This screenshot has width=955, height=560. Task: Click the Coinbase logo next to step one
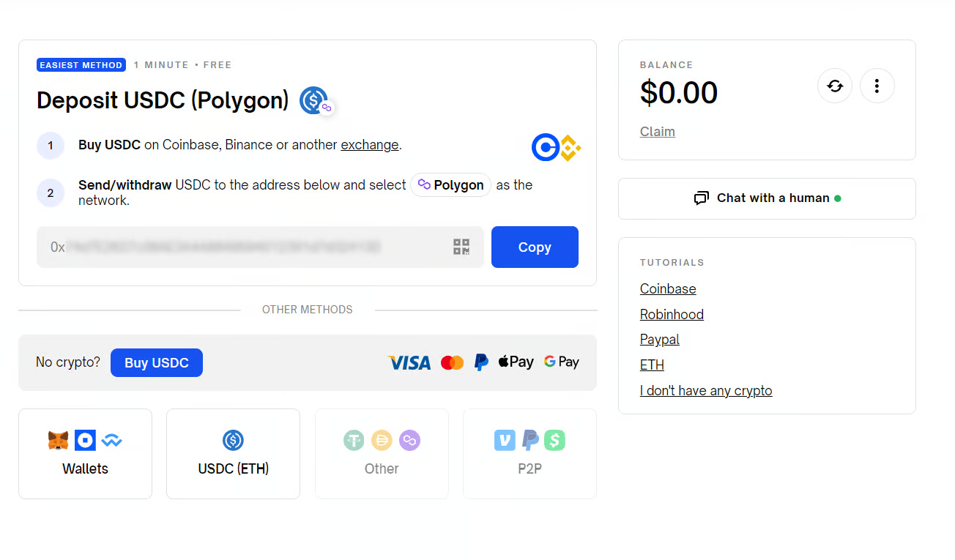point(545,147)
